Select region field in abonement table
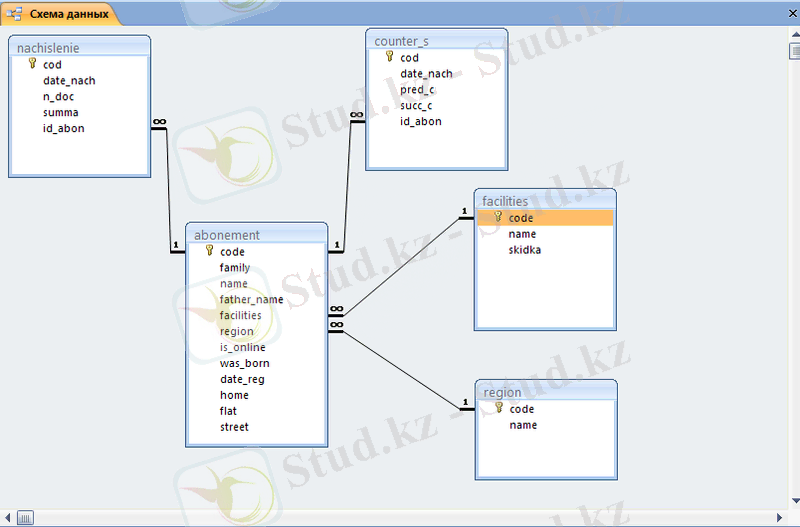The height and width of the screenshot is (527, 800). pyautogui.click(x=236, y=331)
